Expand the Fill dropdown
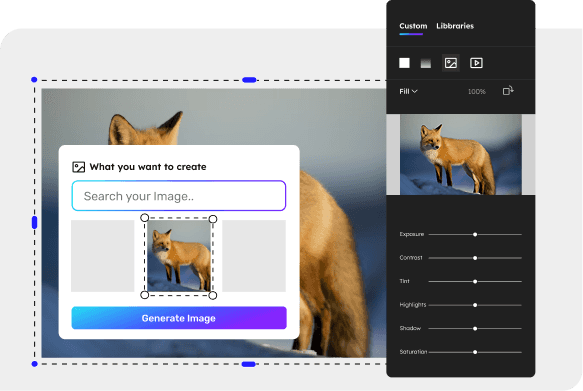This screenshot has height=391, width=583. [408, 91]
